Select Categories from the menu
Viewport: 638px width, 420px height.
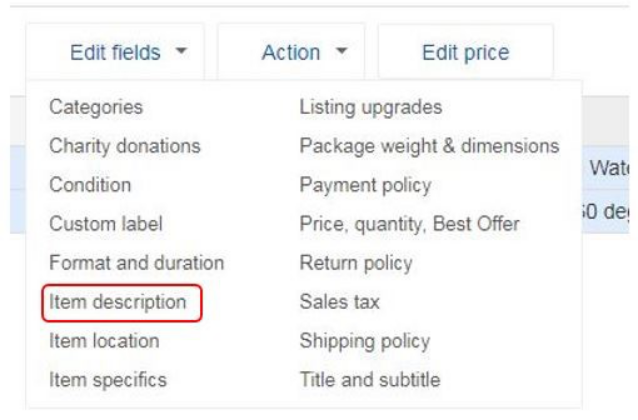(x=96, y=107)
